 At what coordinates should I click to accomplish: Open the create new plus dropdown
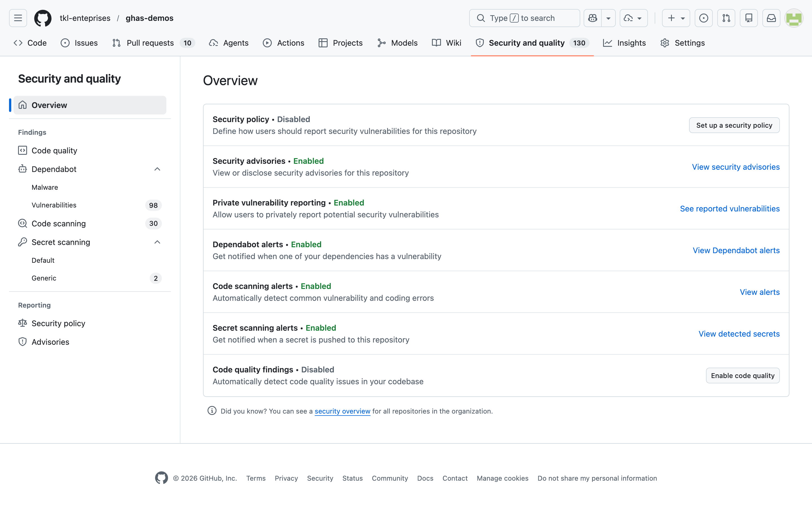pos(676,18)
